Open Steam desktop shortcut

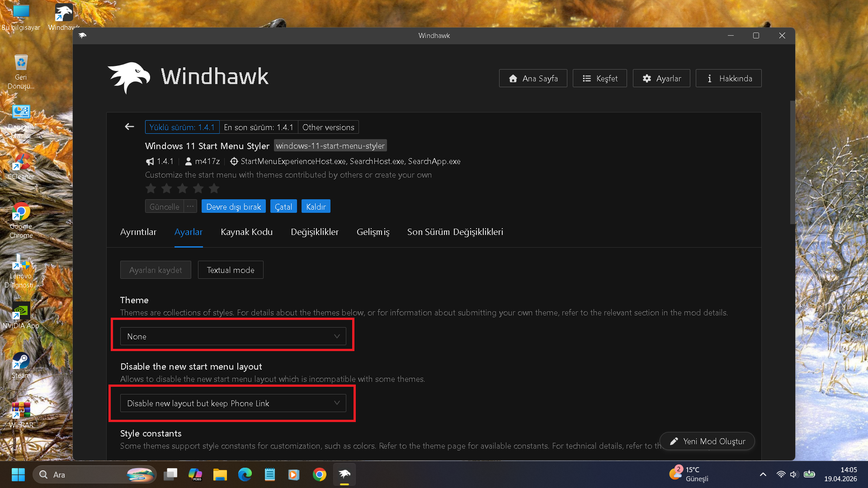coord(21,365)
